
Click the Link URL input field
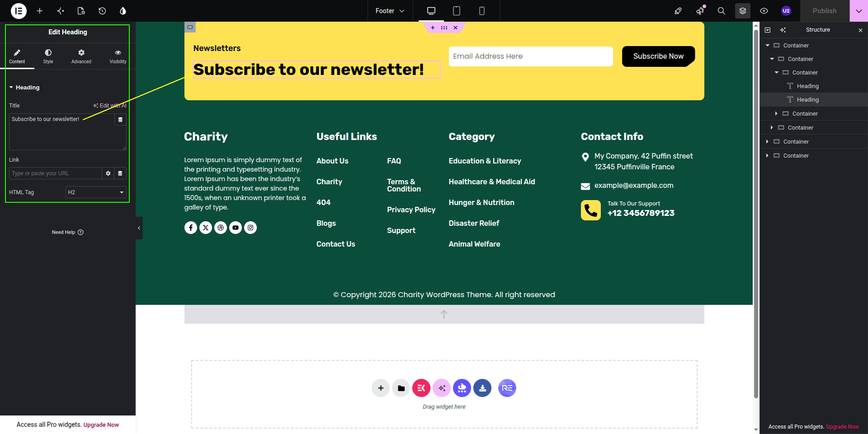click(56, 173)
